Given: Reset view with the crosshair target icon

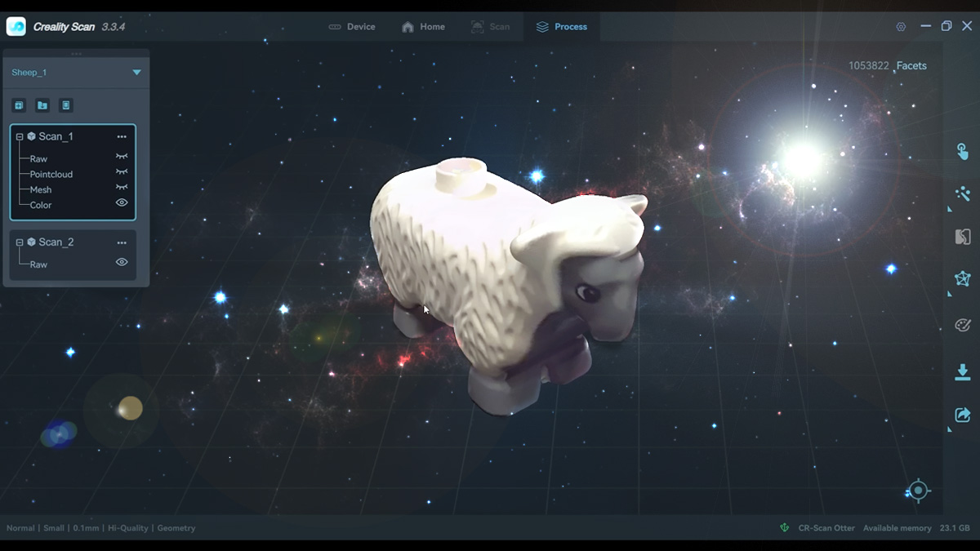Looking at the screenshot, I should click(x=918, y=491).
